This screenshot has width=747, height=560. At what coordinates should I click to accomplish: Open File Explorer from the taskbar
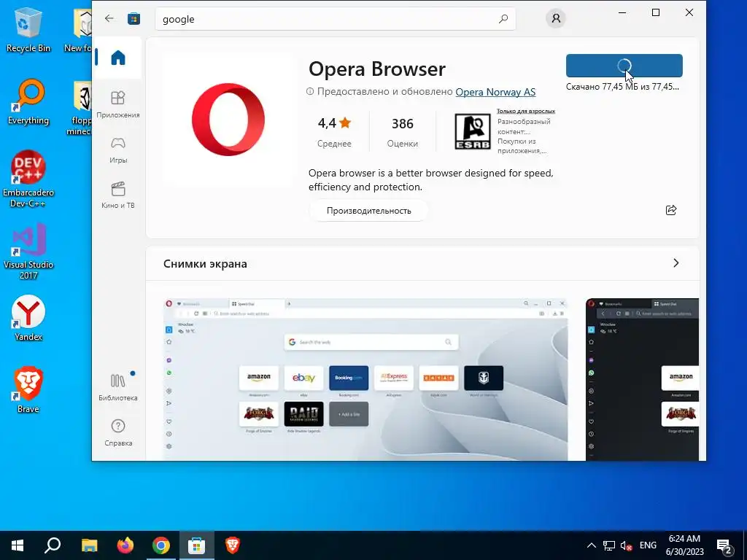(x=89, y=545)
